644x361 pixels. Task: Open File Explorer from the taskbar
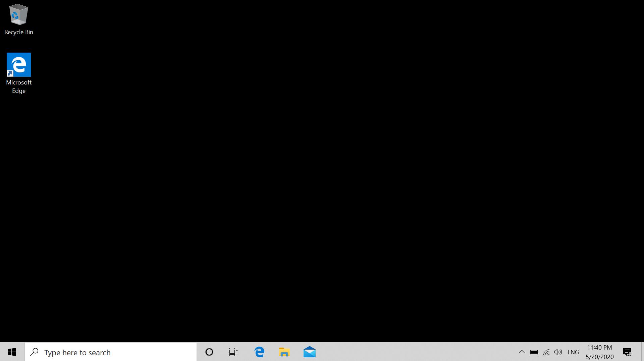point(284,352)
